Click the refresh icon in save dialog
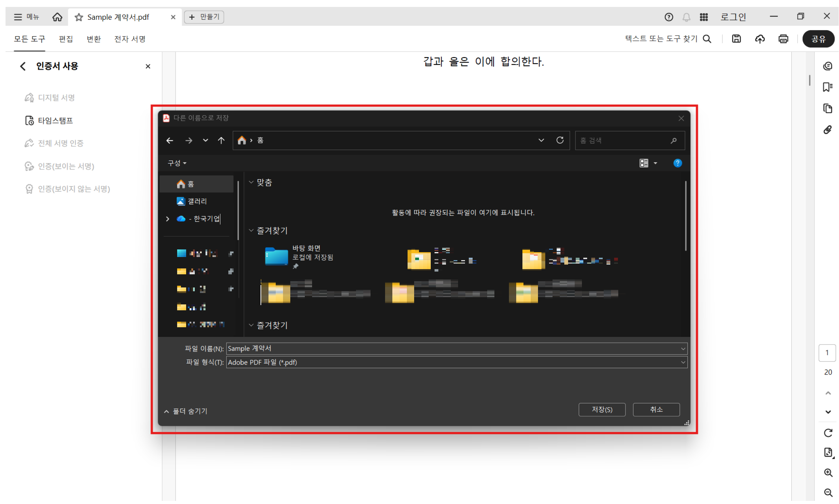The width and height of the screenshot is (839, 504). coord(560,140)
